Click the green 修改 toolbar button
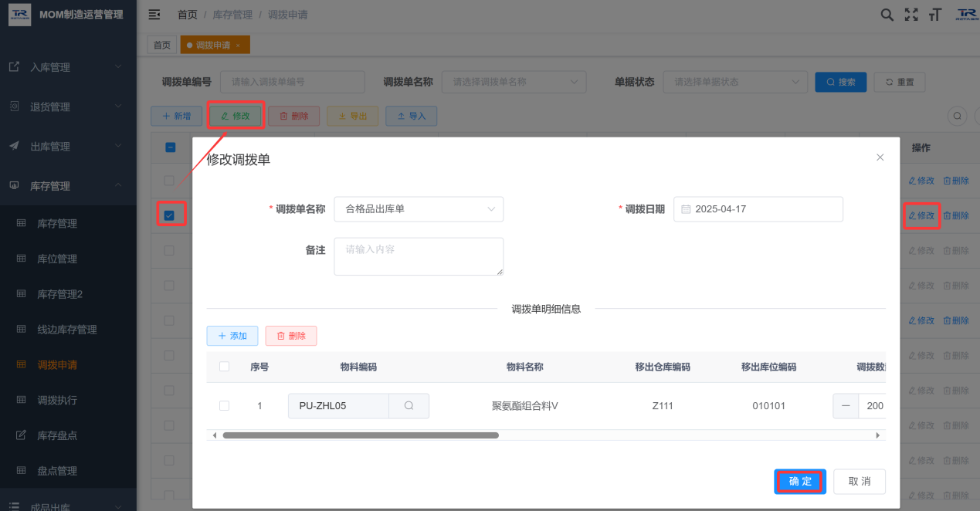 pyautogui.click(x=236, y=116)
